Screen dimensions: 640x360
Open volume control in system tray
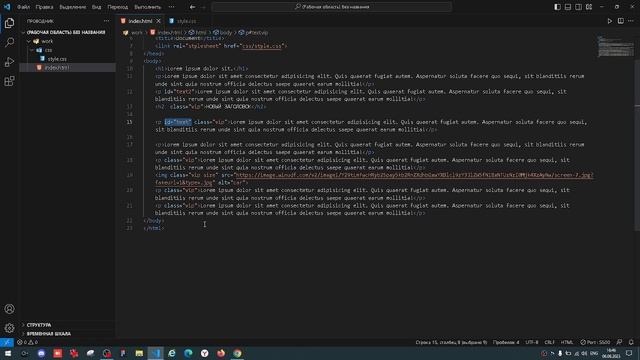[584, 353]
